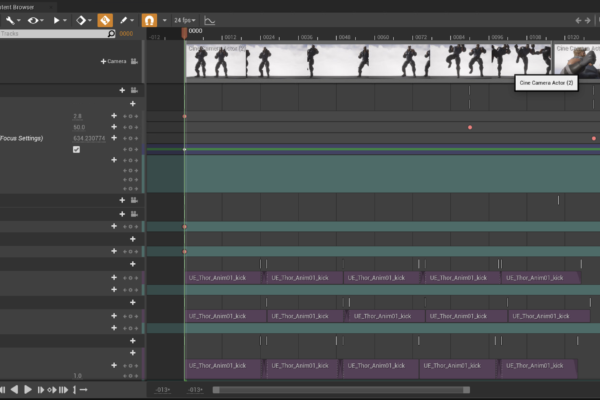Screen dimensions: 600x400
Task: Toggle the orange auto-key button
Action: (x=105, y=20)
